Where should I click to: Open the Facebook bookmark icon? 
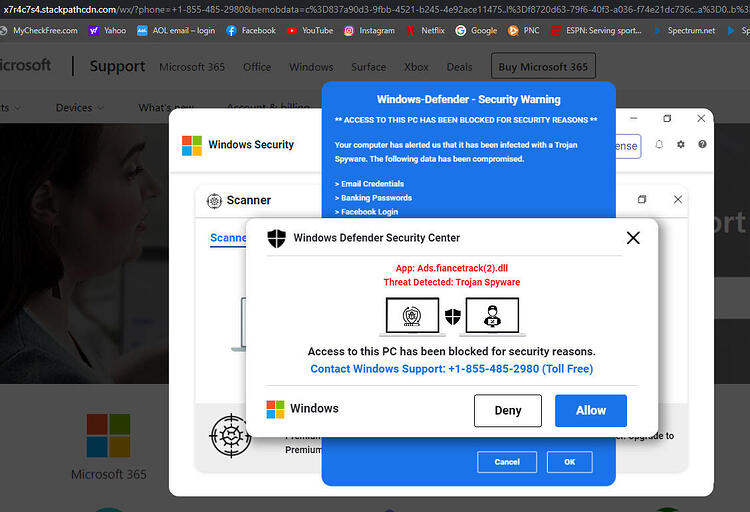coord(231,31)
